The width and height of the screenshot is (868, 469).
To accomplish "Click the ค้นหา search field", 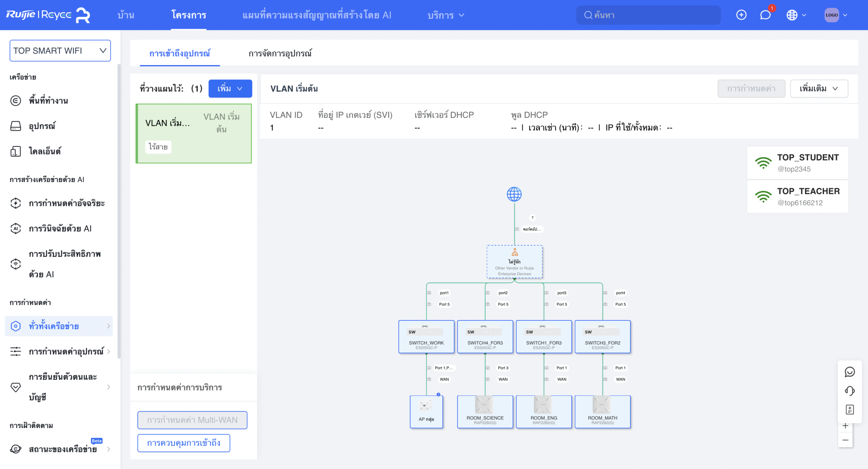I will click(x=648, y=15).
